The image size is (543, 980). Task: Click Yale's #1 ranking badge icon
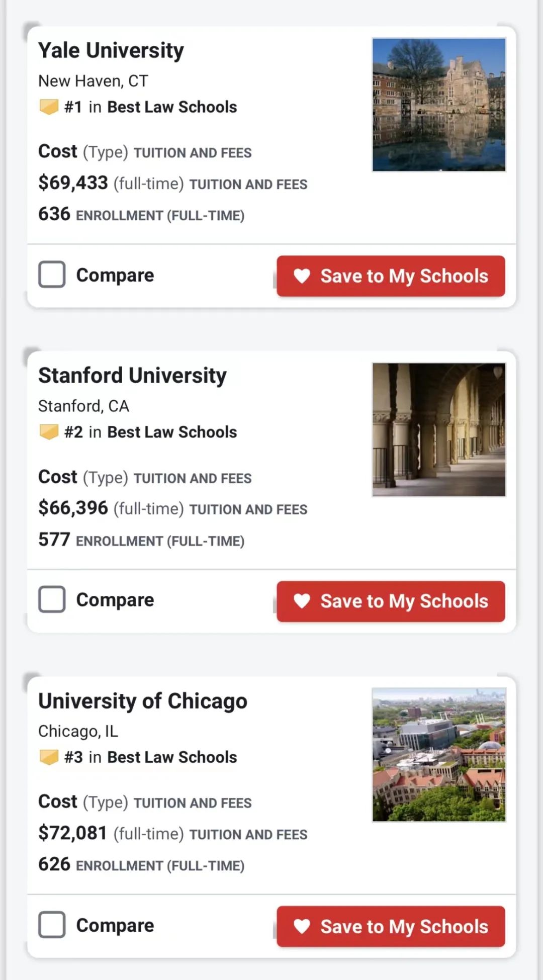pos(49,107)
